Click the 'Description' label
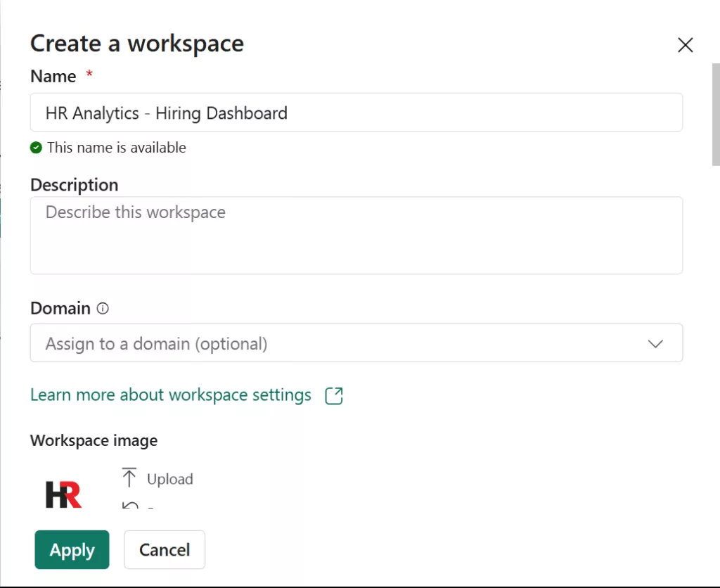This screenshot has height=588, width=720. (x=75, y=185)
